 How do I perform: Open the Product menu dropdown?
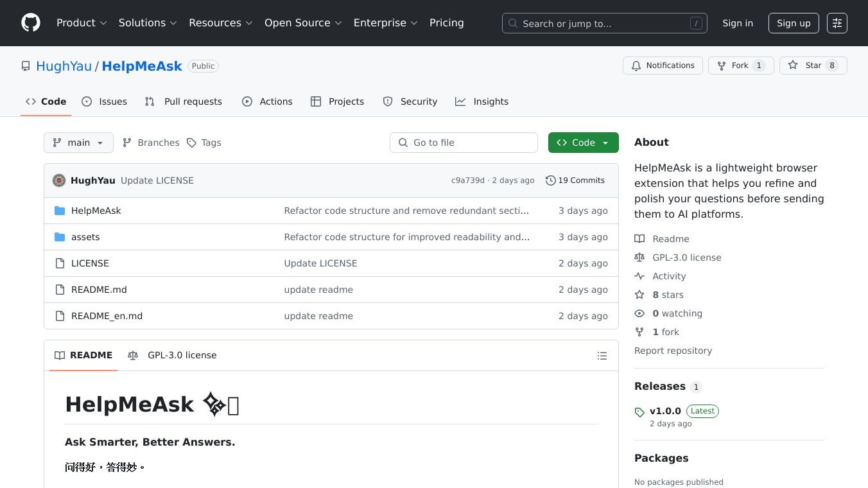[82, 23]
